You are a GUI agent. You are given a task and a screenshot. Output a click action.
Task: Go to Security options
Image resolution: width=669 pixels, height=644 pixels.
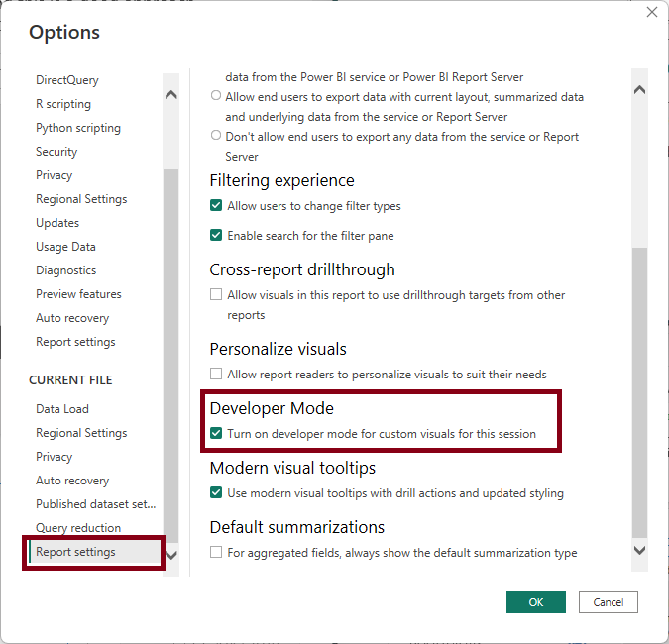point(56,152)
